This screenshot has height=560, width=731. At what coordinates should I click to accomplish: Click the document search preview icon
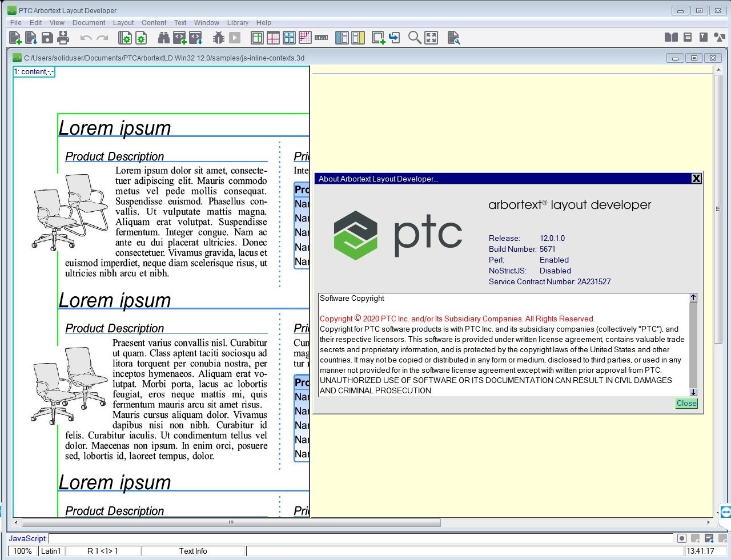point(453,38)
